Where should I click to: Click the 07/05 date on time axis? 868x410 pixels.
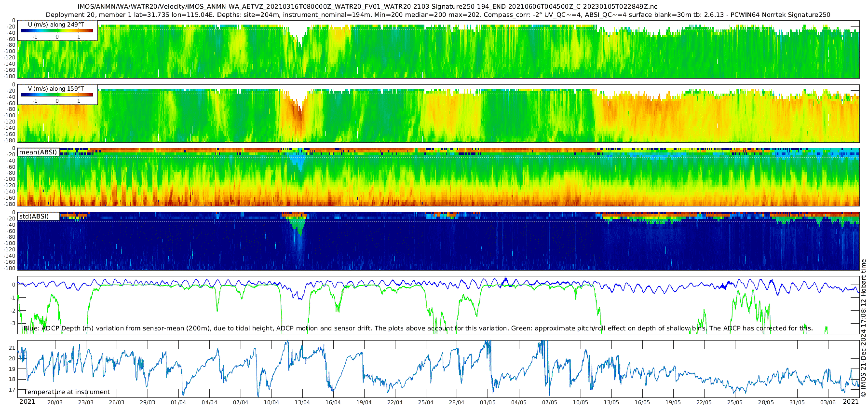(549, 402)
